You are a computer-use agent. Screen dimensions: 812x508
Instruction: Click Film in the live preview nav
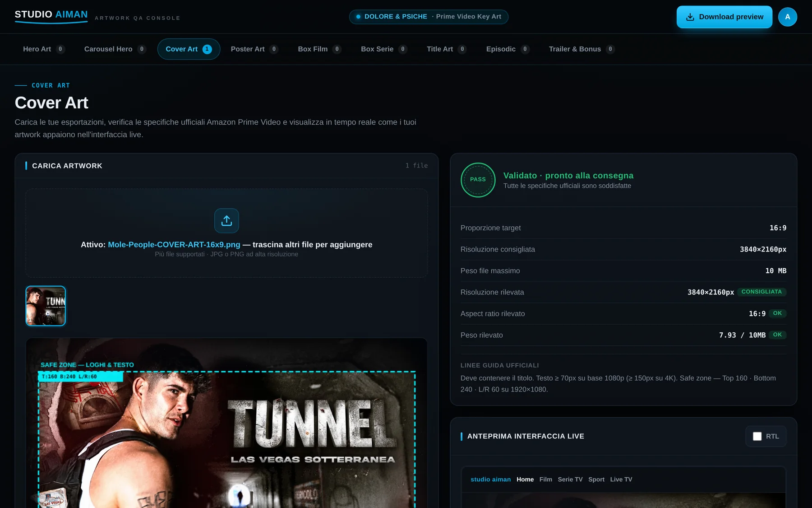pyautogui.click(x=546, y=480)
